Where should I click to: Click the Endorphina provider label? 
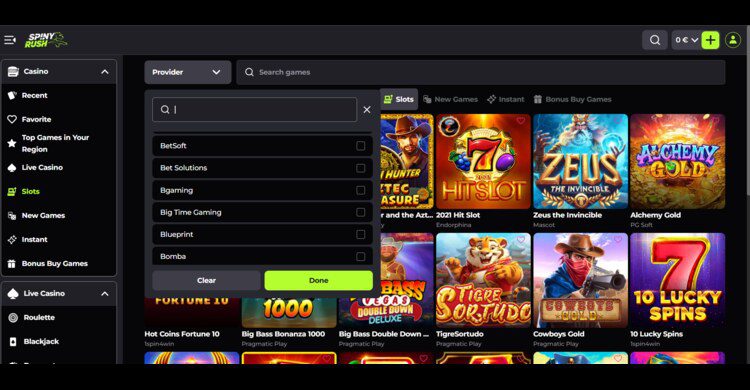click(x=453, y=225)
